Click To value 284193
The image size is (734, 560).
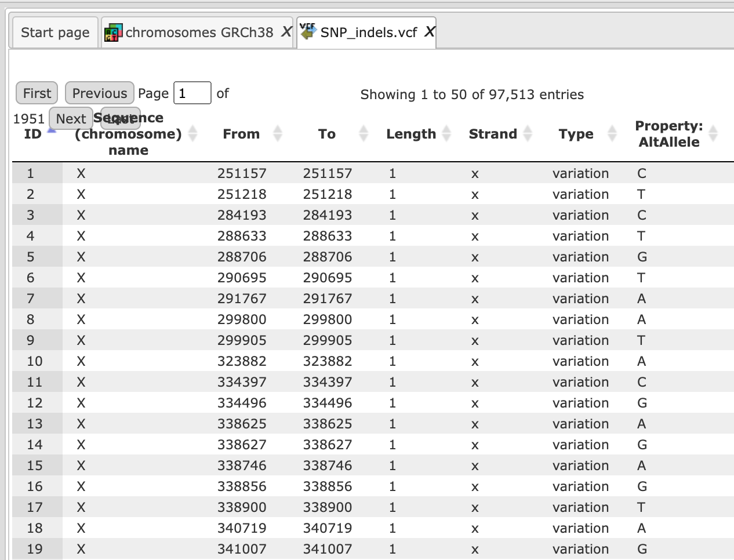click(x=328, y=215)
